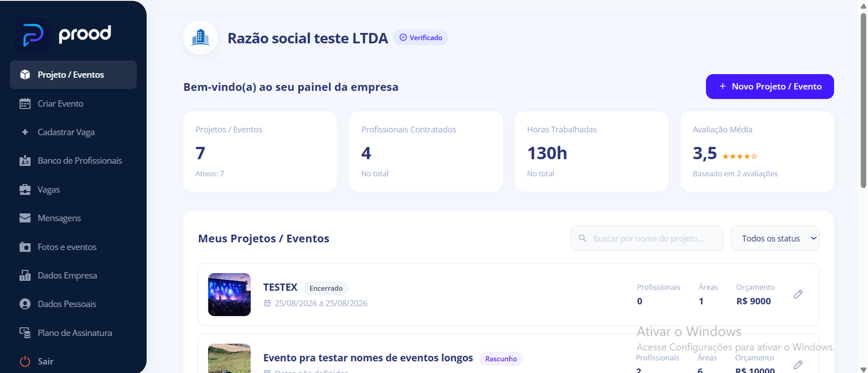Click the subscription icon beside Plano de Assinatura
868x373 pixels.
coord(25,332)
